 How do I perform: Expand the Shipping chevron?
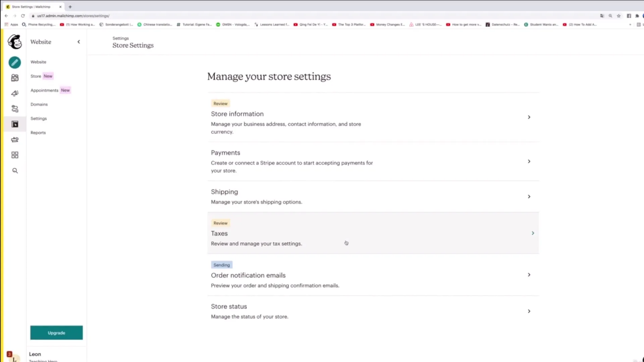(529, 197)
